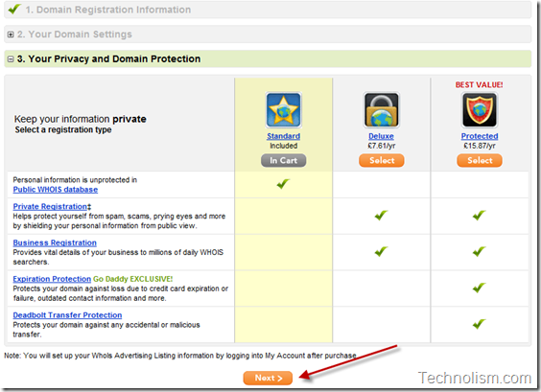
Task: Click Protected checkmark in Private Registration row
Action: 480,216
